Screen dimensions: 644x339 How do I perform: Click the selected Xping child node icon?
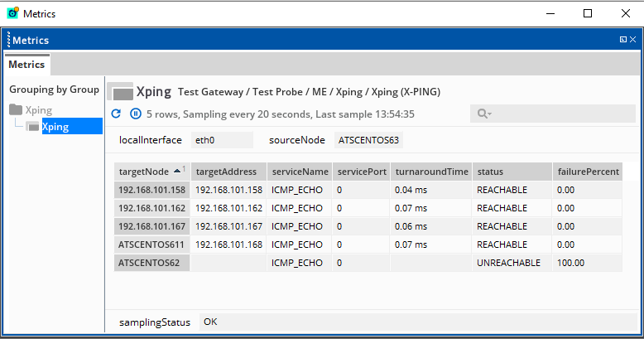(x=33, y=126)
